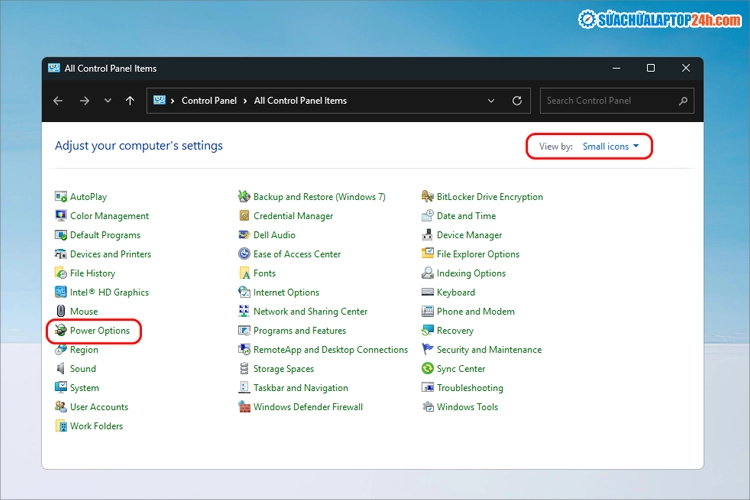Click the Sync Center green icon
750x500 pixels.
click(x=428, y=369)
